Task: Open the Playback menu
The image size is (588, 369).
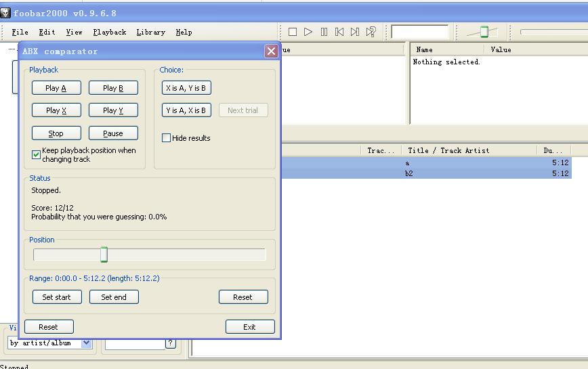Action: tap(110, 32)
